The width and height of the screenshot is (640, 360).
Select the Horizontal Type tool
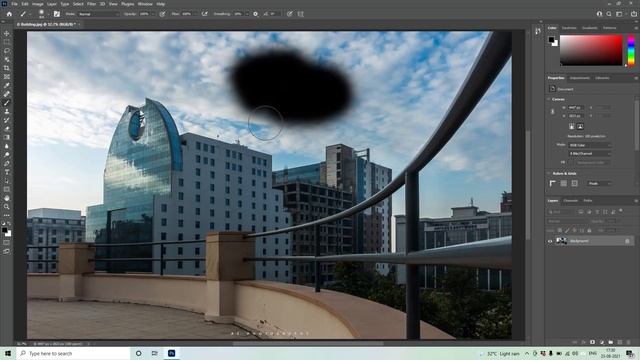click(7, 172)
